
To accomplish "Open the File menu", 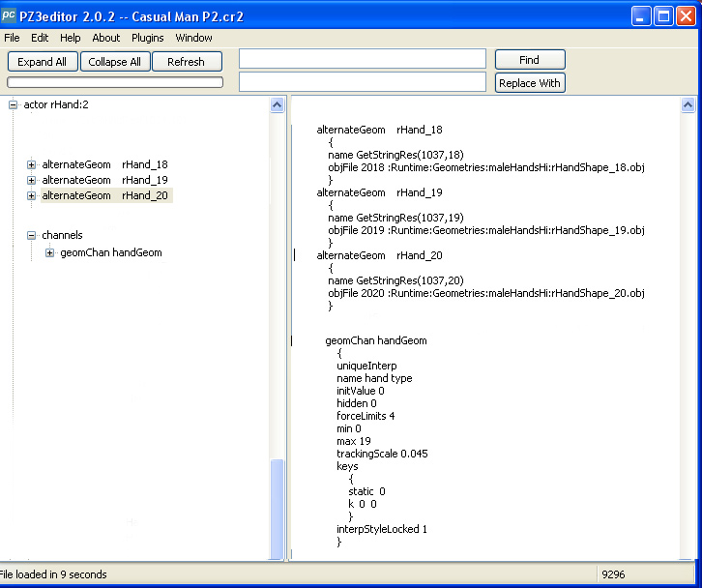I will [12, 38].
